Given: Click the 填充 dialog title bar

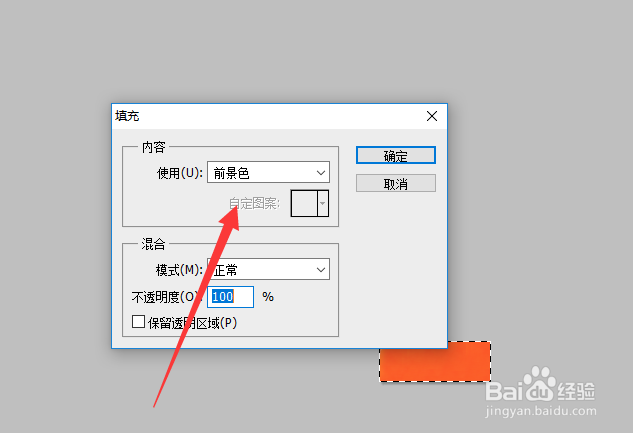Looking at the screenshot, I should tap(268, 116).
